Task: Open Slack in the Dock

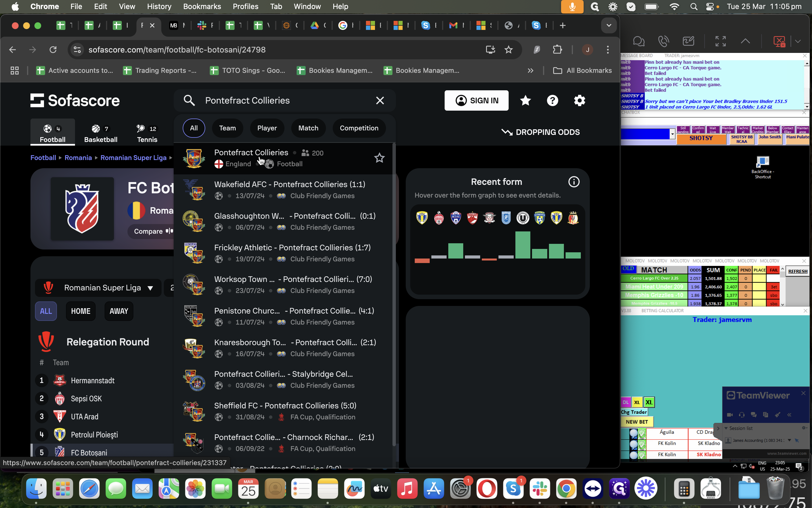Action: [x=540, y=489]
